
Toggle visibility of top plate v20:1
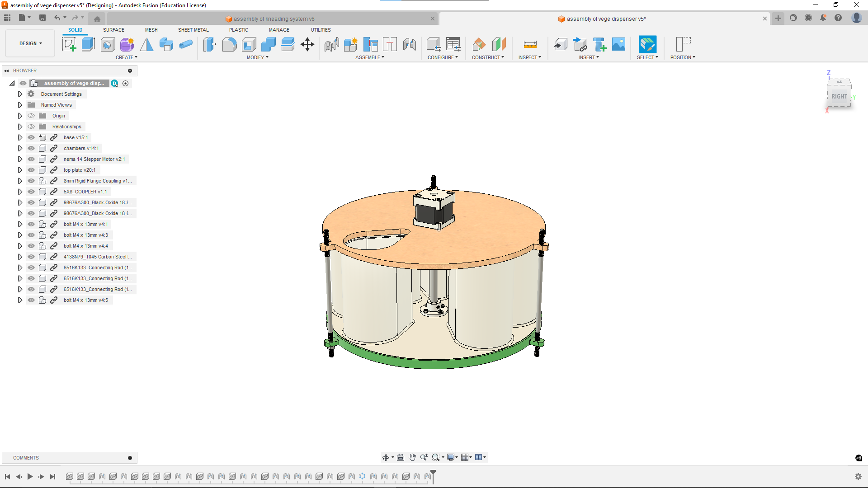click(x=31, y=170)
